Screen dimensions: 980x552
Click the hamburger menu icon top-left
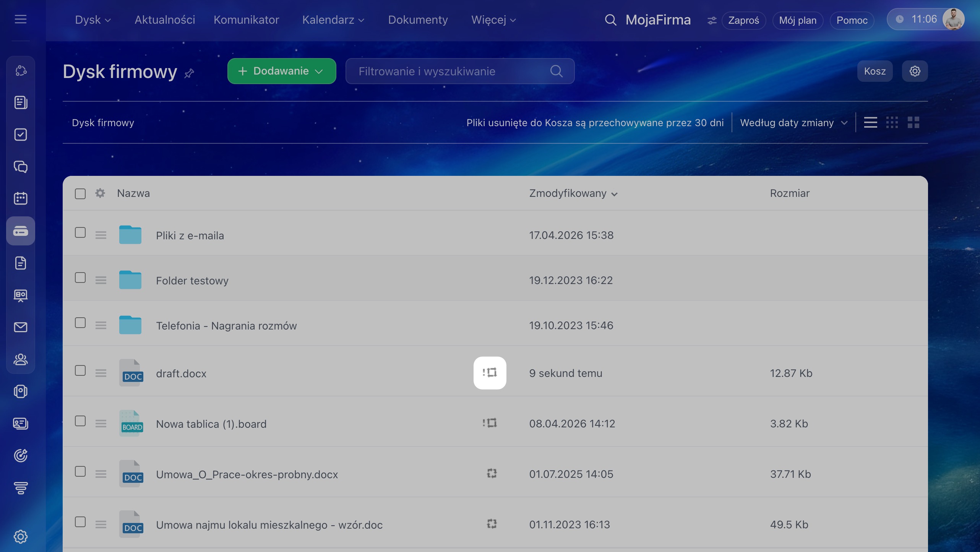(x=21, y=19)
